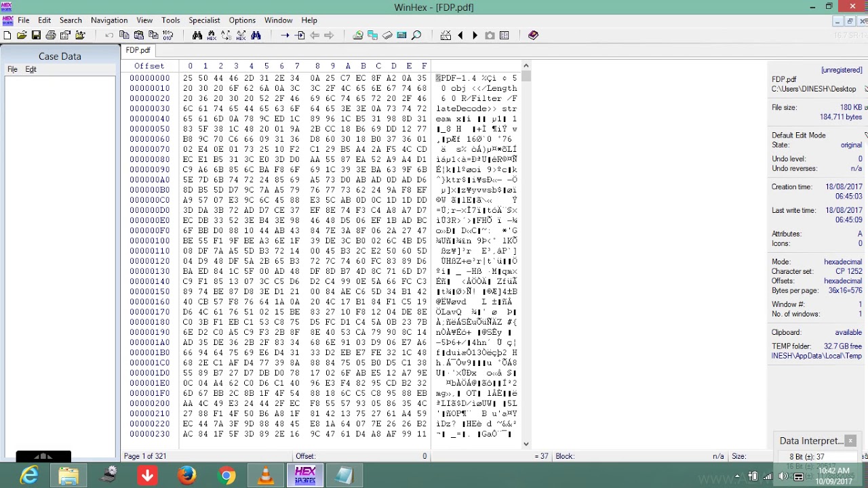
Task: Open RAM editor with the memory chip icon
Action: (x=387, y=35)
